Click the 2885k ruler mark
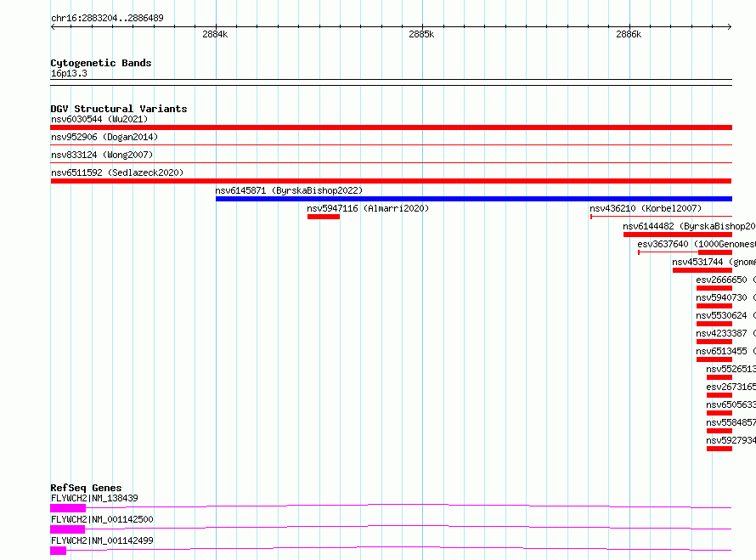The height and width of the screenshot is (560, 756). [421, 34]
